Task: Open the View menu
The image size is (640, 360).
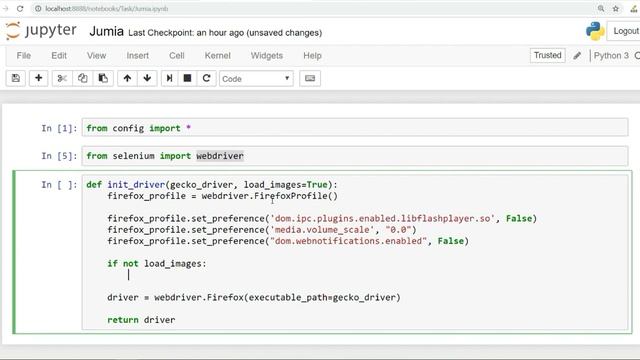Action: pyautogui.click(x=96, y=56)
